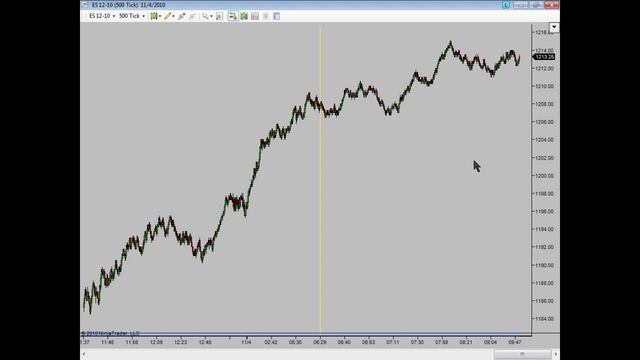
Task: Click the zoom-out frame icon
Action: click(220, 16)
